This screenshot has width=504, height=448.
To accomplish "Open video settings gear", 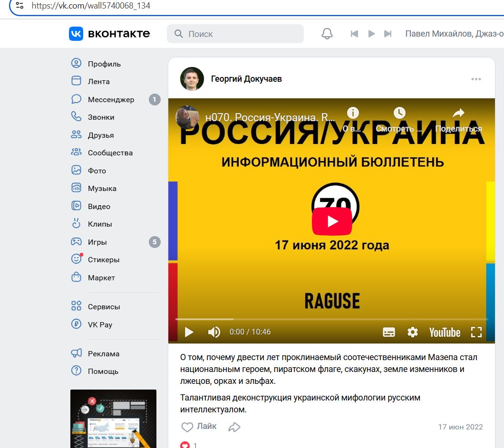I will [x=412, y=332].
